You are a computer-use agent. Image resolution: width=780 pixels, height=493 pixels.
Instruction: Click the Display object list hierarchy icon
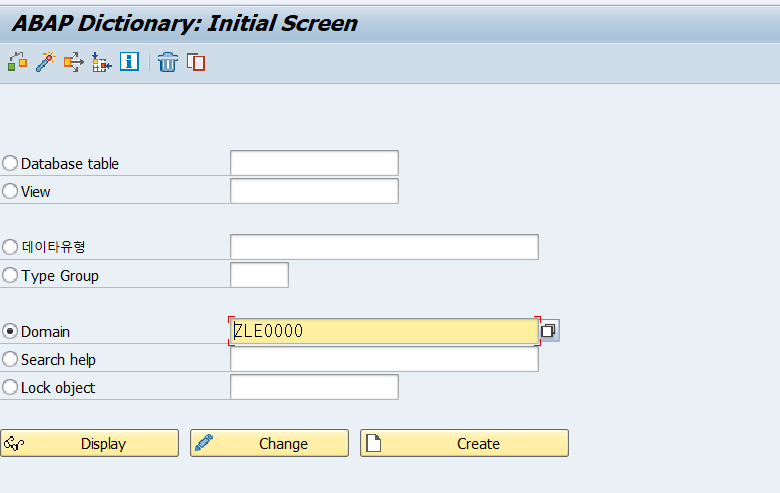(101, 62)
